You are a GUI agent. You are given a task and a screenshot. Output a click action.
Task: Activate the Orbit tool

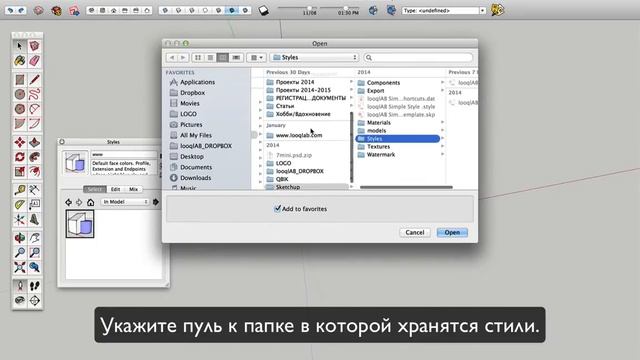coord(20,238)
